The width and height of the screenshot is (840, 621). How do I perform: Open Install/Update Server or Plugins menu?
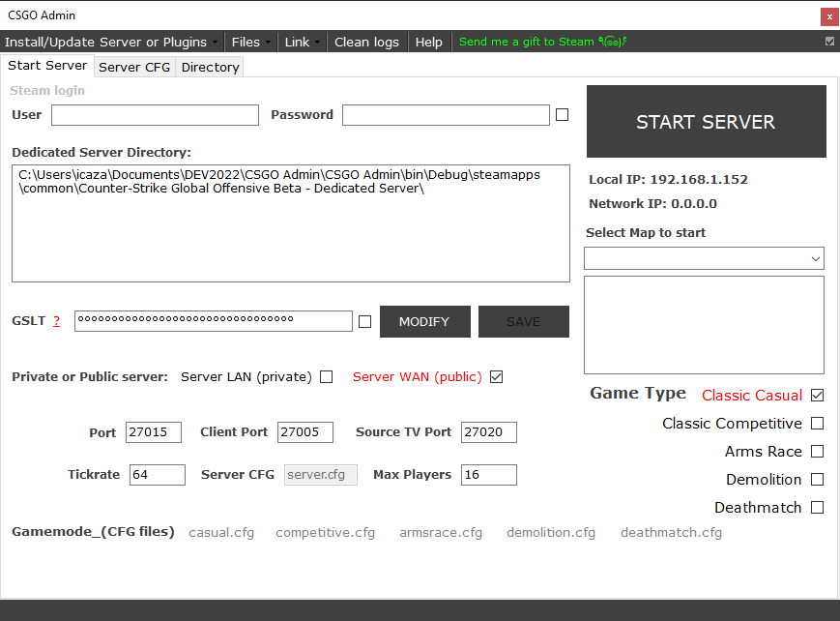point(111,42)
